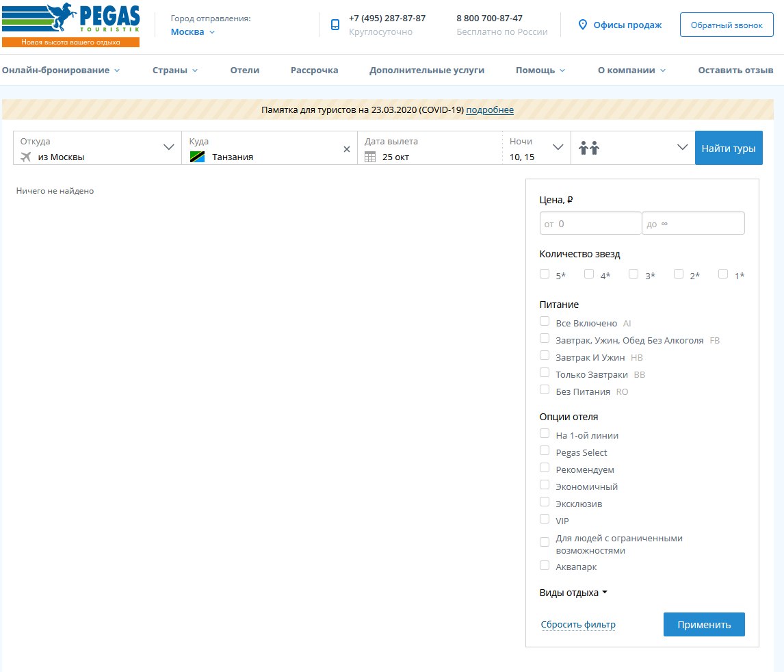784x672 pixels.
Task: Enable Завтрак, Ужин, Обед Без Алкоголя FB
Action: coord(545,339)
